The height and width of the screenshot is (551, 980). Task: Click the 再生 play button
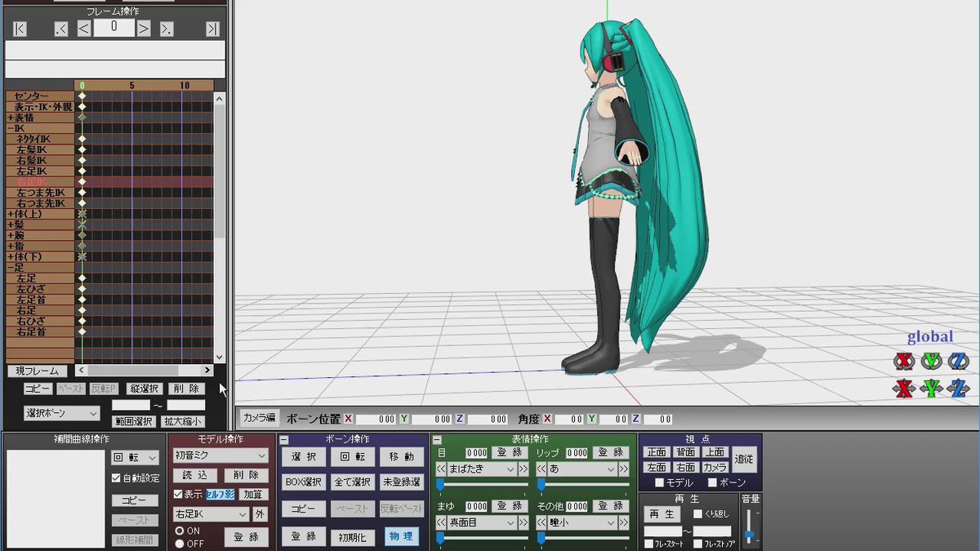[661, 514]
